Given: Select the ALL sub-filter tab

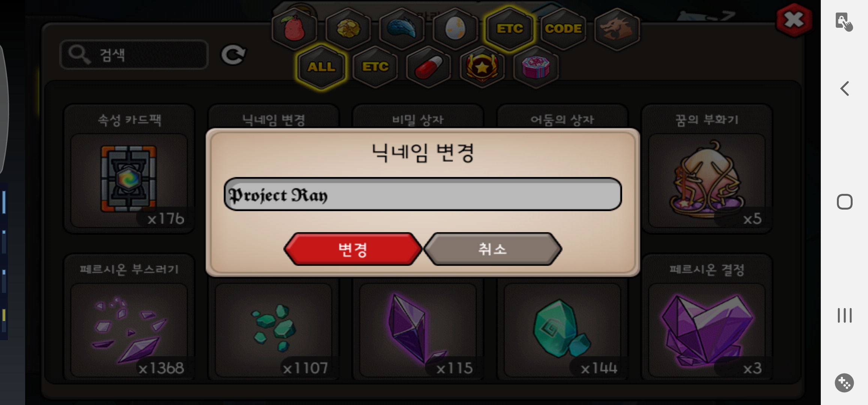Looking at the screenshot, I should (x=321, y=67).
